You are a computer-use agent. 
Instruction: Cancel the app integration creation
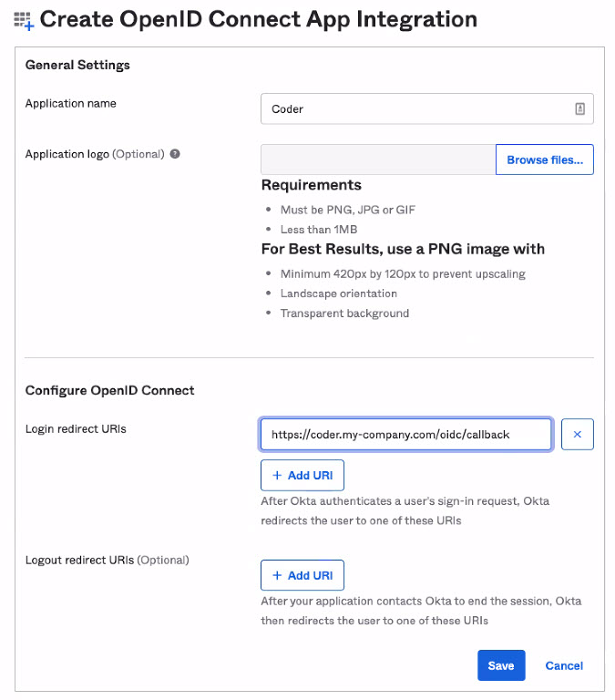point(564,665)
